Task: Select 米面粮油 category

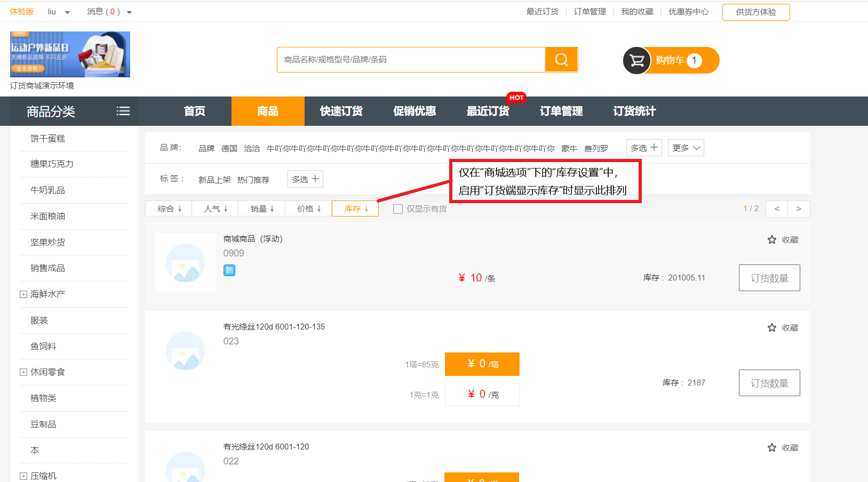Action: point(47,216)
